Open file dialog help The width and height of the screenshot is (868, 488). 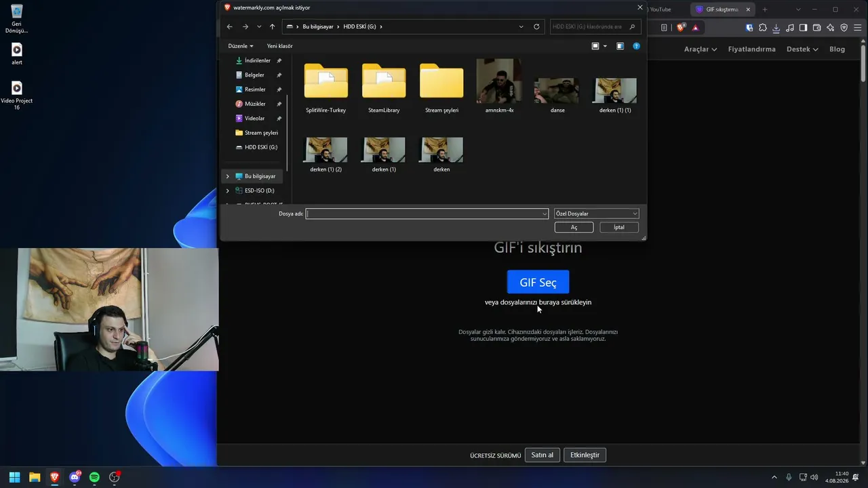[636, 46]
